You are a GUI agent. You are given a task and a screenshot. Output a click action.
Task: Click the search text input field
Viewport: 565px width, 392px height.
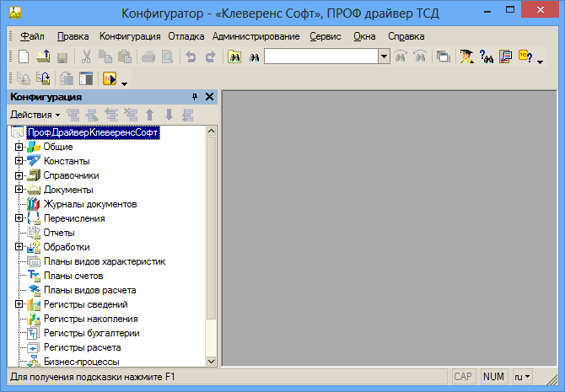pos(321,56)
